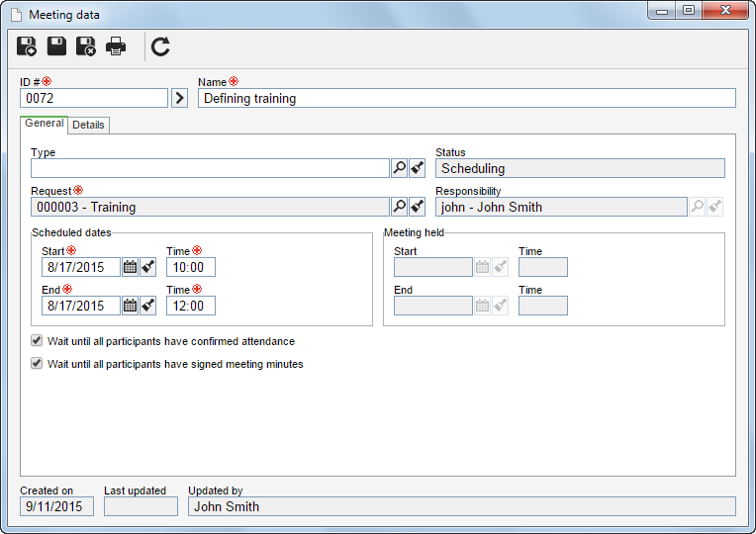Clear the Type field with eraser icon
This screenshot has height=534, width=756.
[x=417, y=168]
